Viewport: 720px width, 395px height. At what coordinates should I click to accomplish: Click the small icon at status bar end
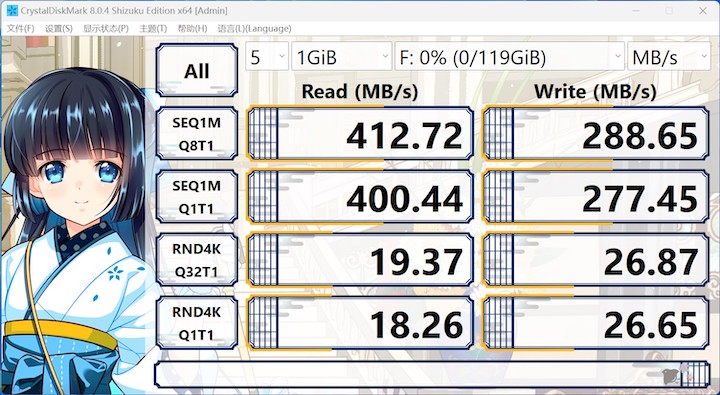point(672,375)
